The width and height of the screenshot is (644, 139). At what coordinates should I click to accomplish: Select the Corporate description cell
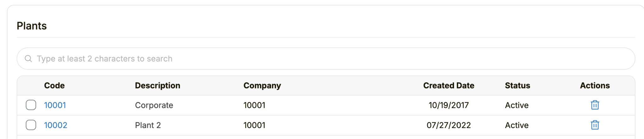pyautogui.click(x=154, y=105)
